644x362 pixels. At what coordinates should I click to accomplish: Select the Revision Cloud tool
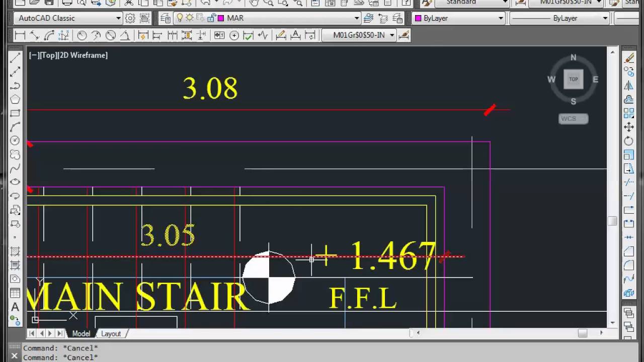coord(15,154)
